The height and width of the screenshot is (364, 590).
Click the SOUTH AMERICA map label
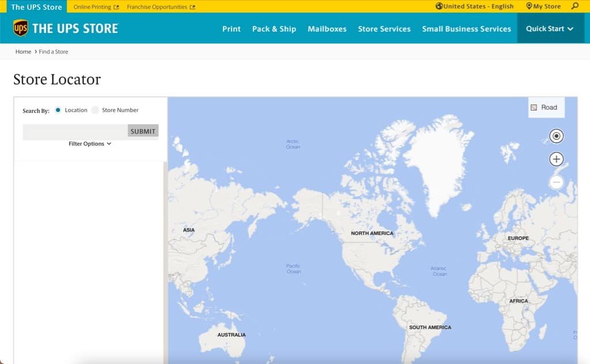430,327
